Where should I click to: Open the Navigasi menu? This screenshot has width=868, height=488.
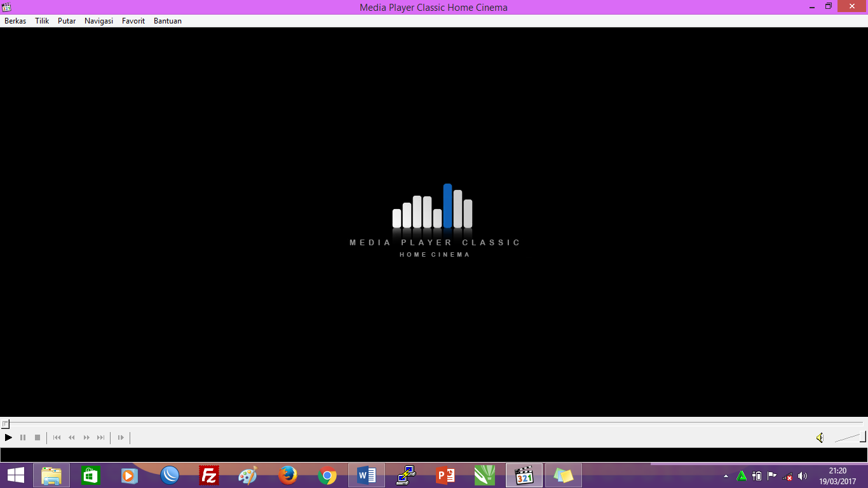pyautogui.click(x=98, y=21)
